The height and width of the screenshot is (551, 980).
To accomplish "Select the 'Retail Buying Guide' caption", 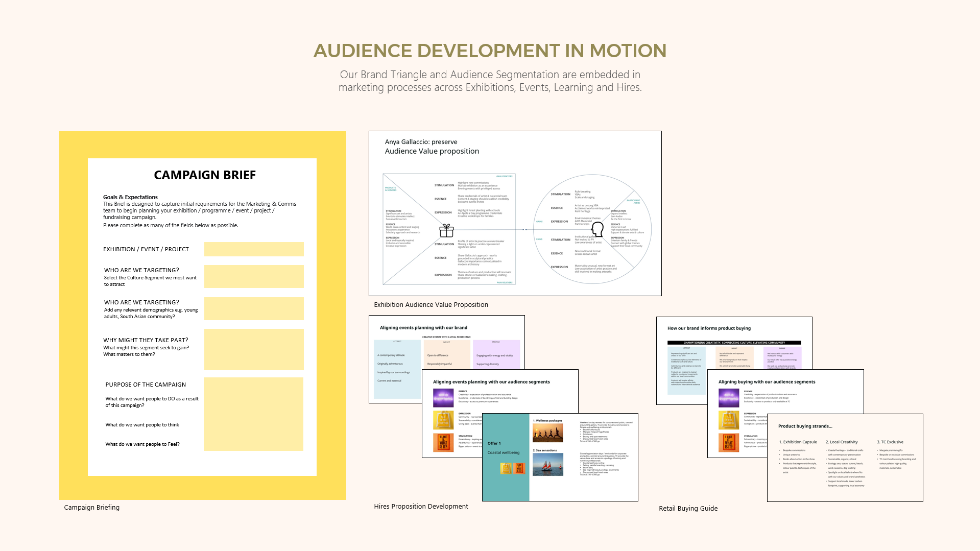I will (688, 509).
